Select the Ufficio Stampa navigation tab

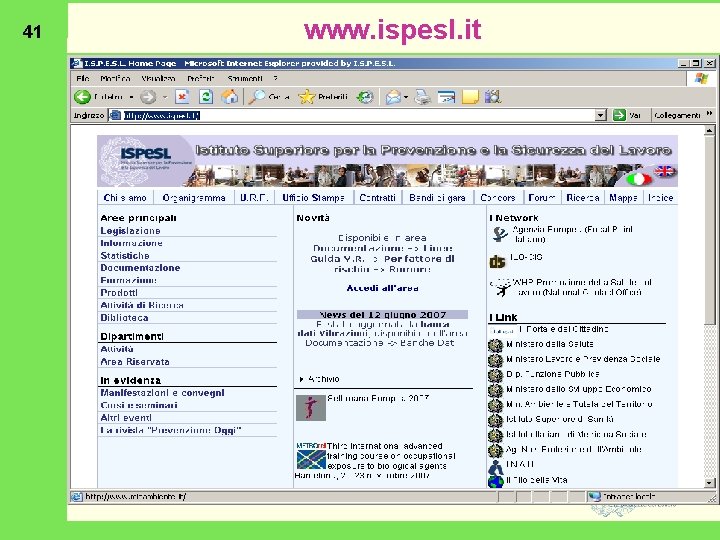coord(314,198)
